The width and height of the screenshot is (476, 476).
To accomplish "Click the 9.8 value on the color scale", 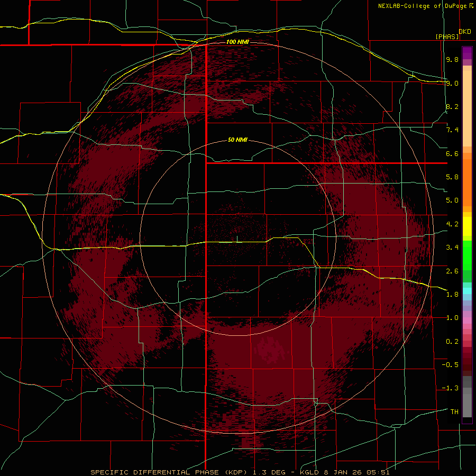I will click(x=452, y=59).
